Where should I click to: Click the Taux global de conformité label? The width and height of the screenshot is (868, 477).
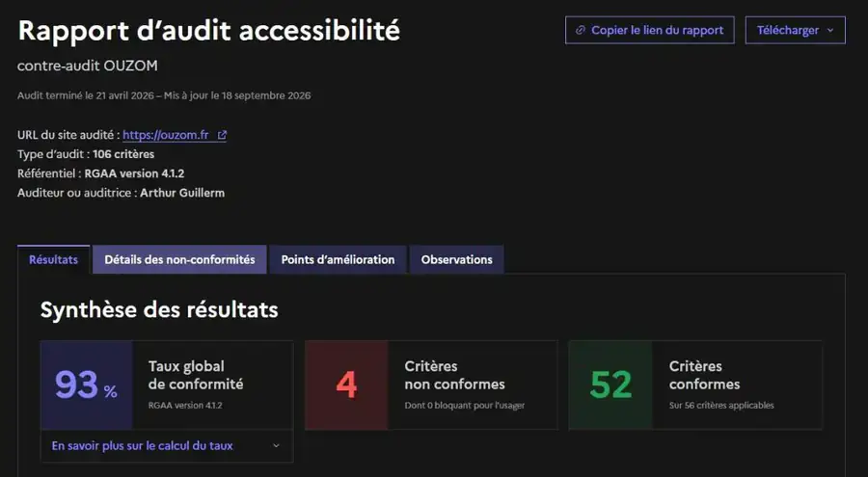(x=196, y=375)
